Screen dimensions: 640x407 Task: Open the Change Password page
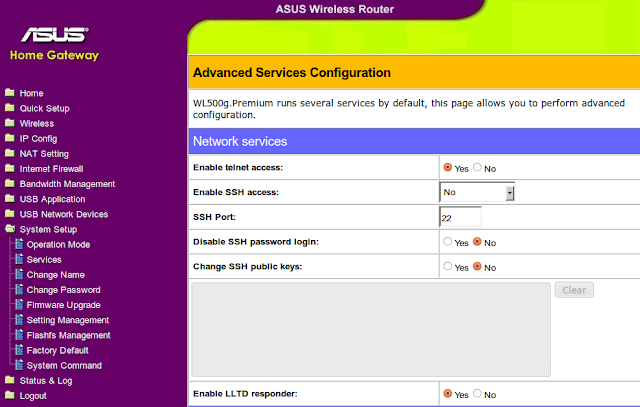(x=63, y=290)
